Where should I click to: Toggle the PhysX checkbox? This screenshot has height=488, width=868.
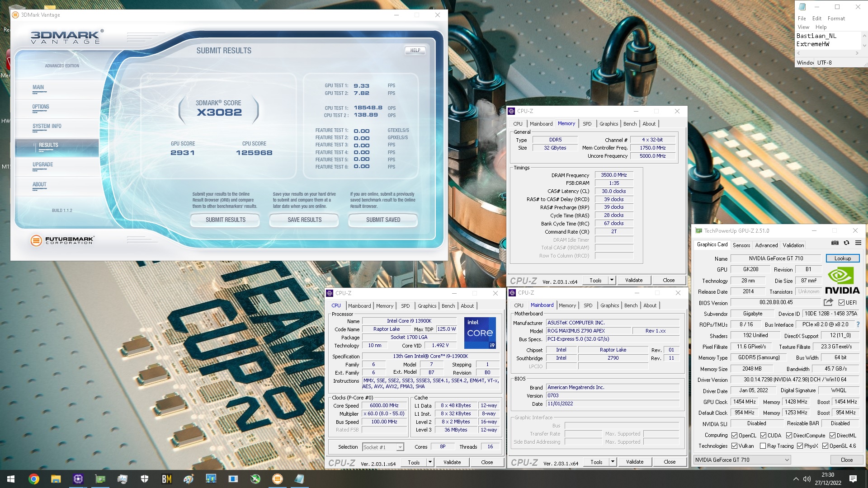click(800, 446)
